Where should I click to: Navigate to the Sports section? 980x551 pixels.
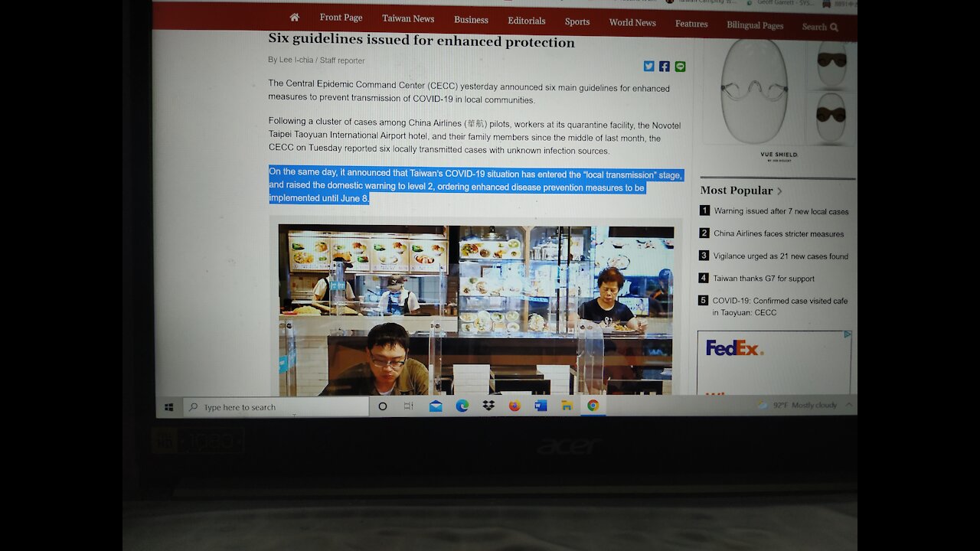(577, 21)
